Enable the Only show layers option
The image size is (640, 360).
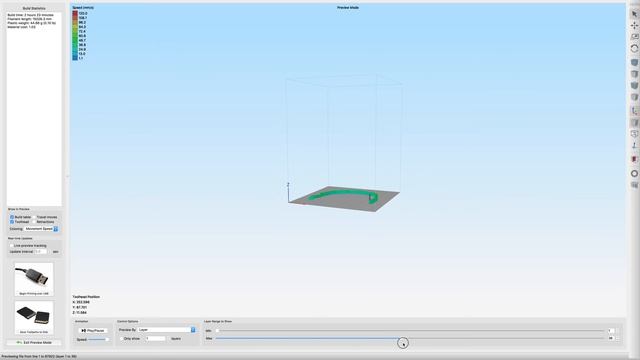pyautogui.click(x=121, y=339)
